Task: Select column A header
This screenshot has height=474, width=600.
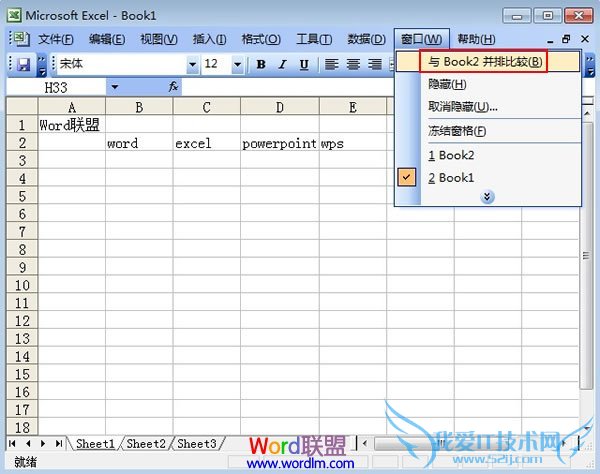Action: click(x=72, y=107)
